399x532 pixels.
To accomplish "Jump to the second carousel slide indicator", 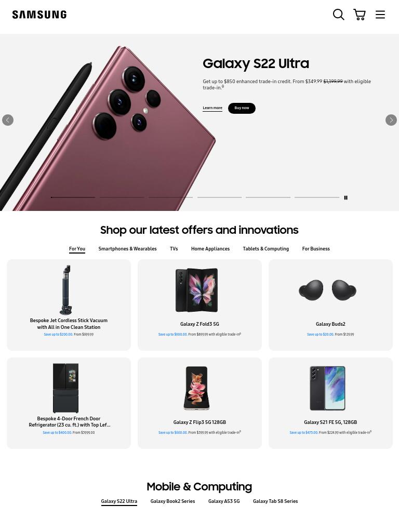I will (122, 197).
